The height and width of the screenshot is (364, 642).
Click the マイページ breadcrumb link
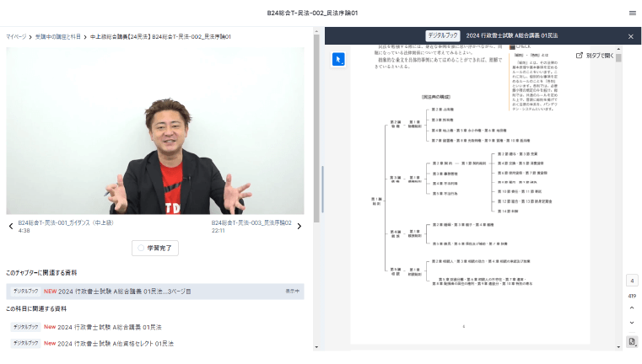click(16, 37)
